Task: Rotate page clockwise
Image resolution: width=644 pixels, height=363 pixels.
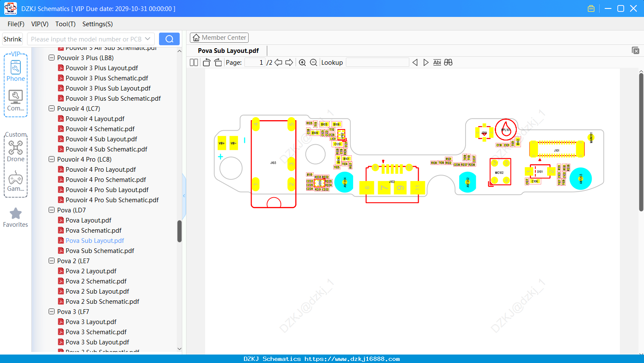Action: coord(218,63)
